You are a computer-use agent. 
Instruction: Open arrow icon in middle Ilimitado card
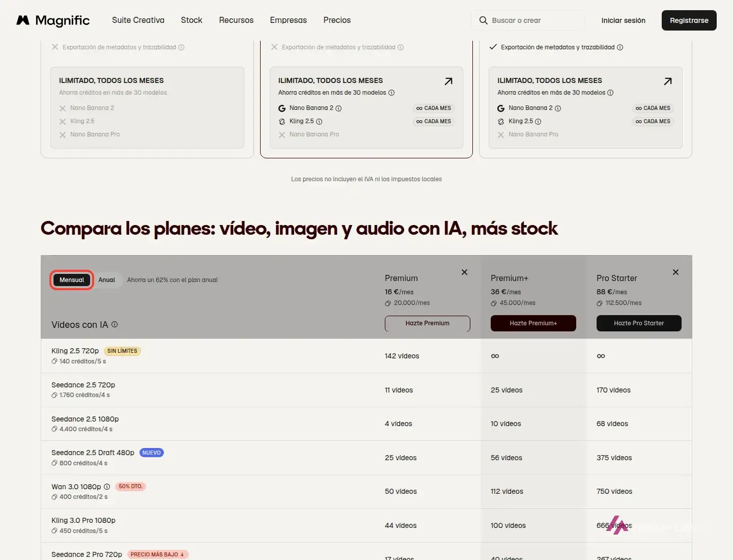pyautogui.click(x=448, y=81)
